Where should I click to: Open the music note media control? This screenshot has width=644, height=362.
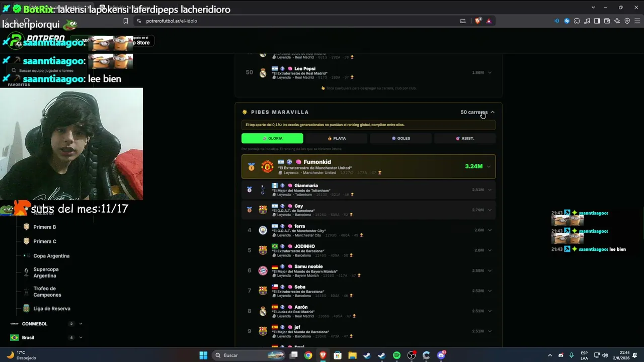point(587,21)
